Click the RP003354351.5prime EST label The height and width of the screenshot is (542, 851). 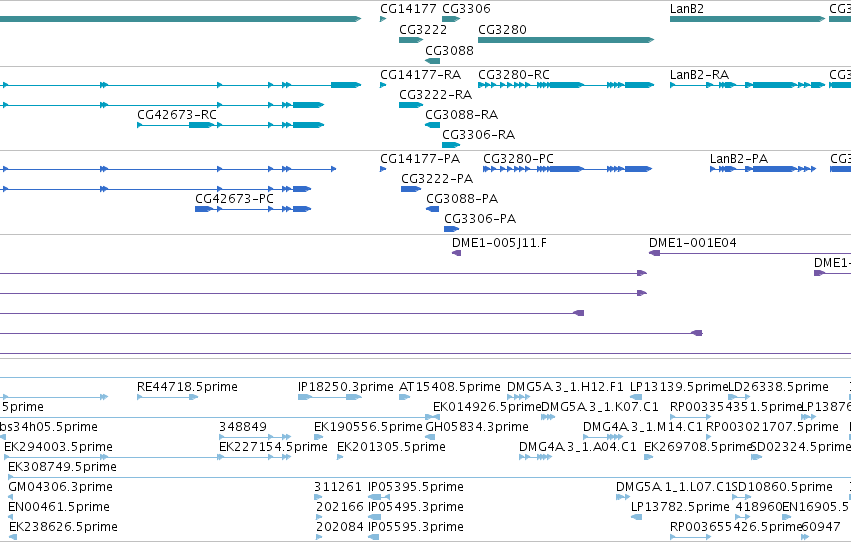tap(736, 407)
